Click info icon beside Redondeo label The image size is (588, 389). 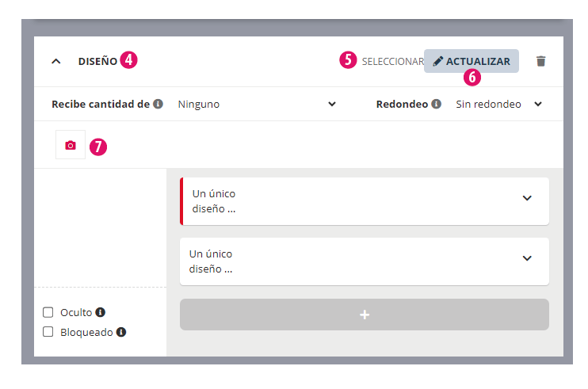(436, 104)
